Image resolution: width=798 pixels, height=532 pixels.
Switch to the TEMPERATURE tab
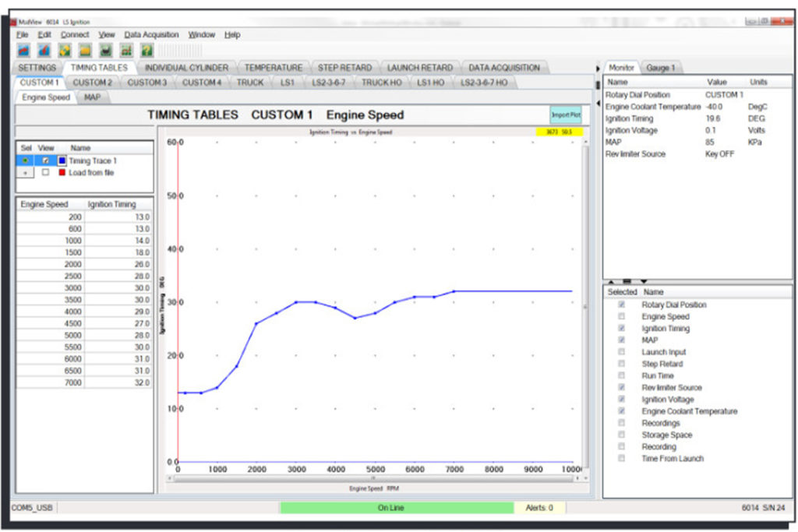pos(274,68)
